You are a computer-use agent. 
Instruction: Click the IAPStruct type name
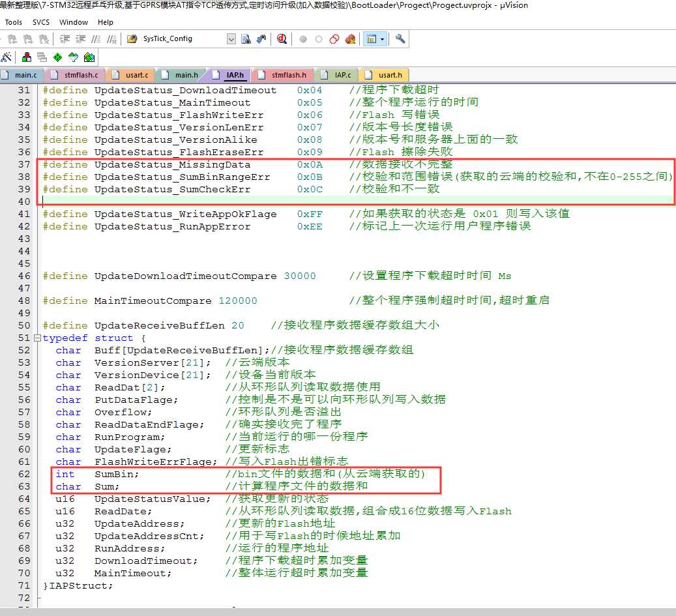point(78,586)
